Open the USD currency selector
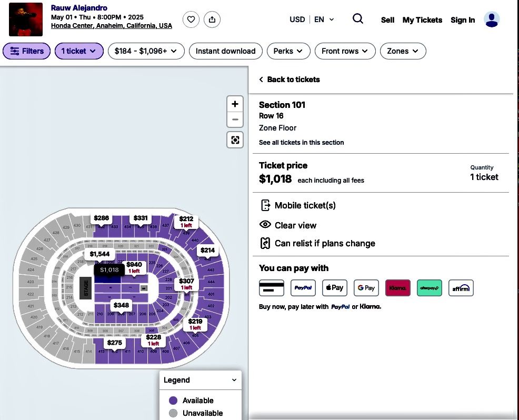The image size is (519, 420). [x=297, y=19]
